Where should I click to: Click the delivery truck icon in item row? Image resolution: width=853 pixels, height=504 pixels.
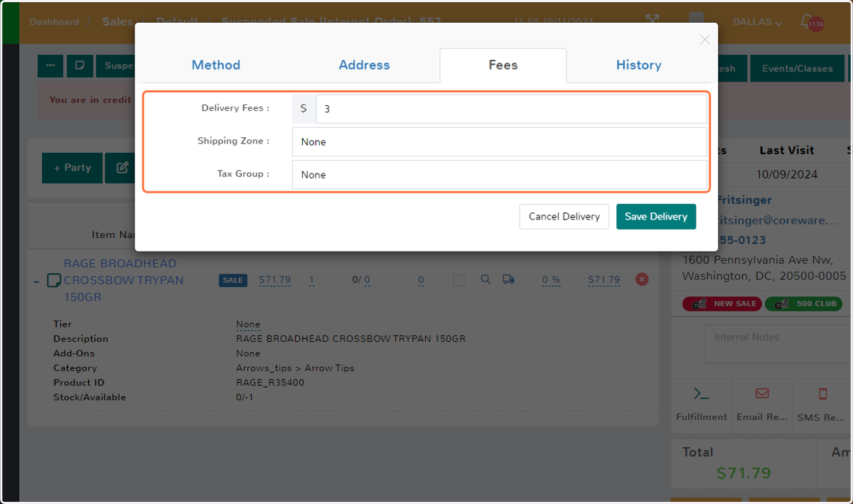tap(508, 279)
